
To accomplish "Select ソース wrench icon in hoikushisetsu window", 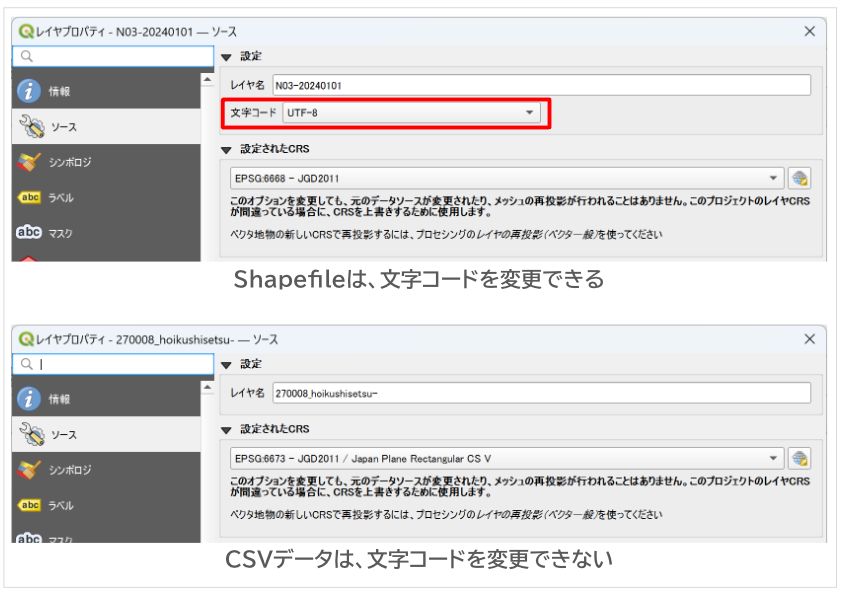I will pos(32,434).
